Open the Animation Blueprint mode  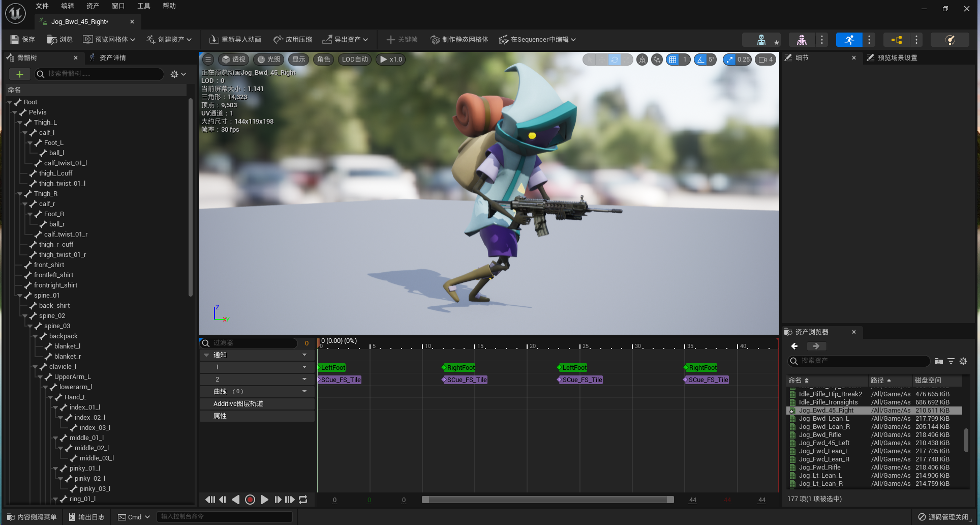click(896, 40)
